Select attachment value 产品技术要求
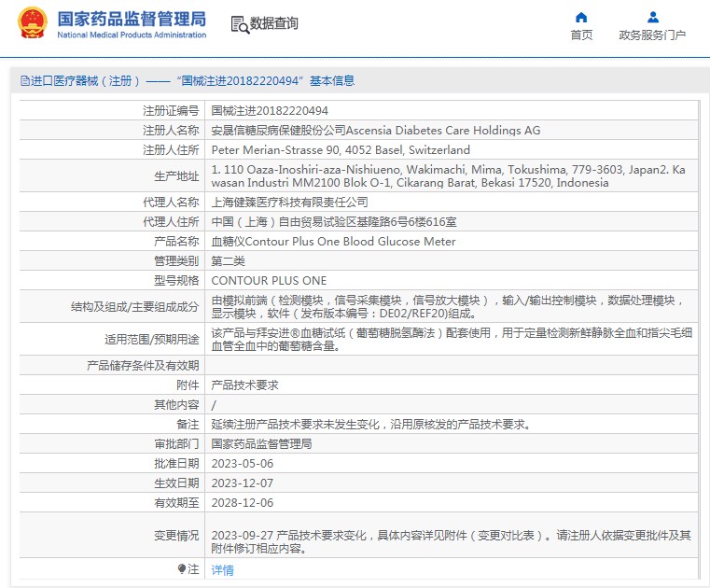This screenshot has height=588, width=710. tap(245, 385)
